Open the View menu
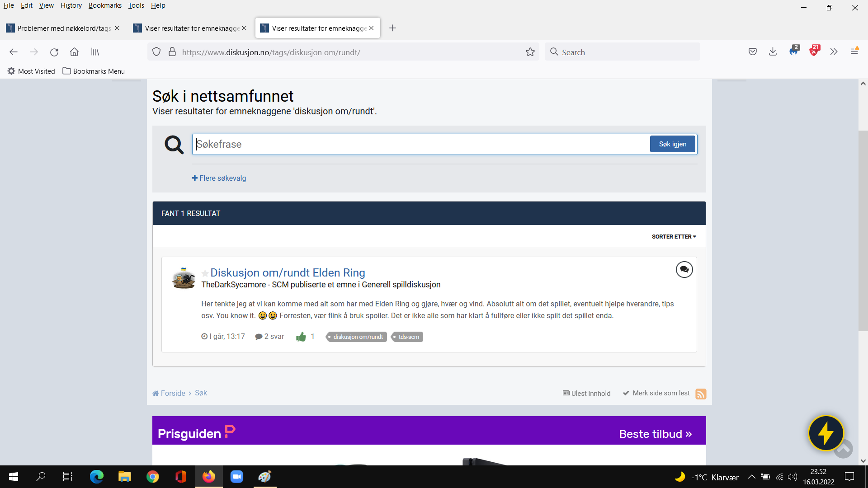Viewport: 868px width, 488px height. (x=46, y=5)
